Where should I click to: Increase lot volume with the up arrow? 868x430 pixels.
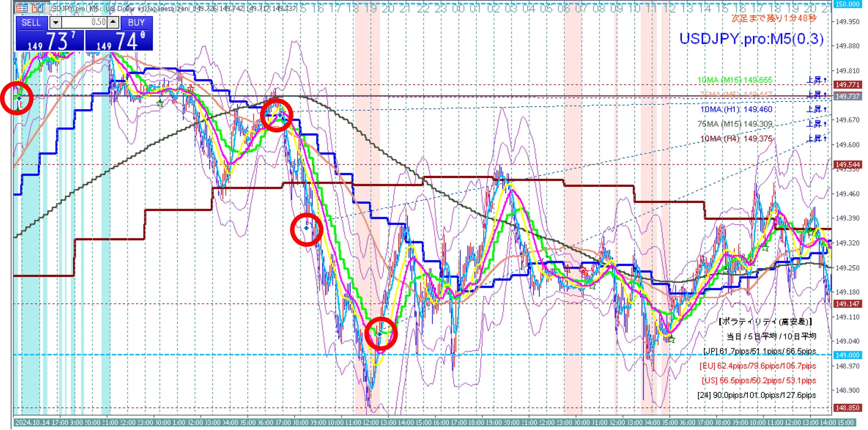[x=114, y=23]
